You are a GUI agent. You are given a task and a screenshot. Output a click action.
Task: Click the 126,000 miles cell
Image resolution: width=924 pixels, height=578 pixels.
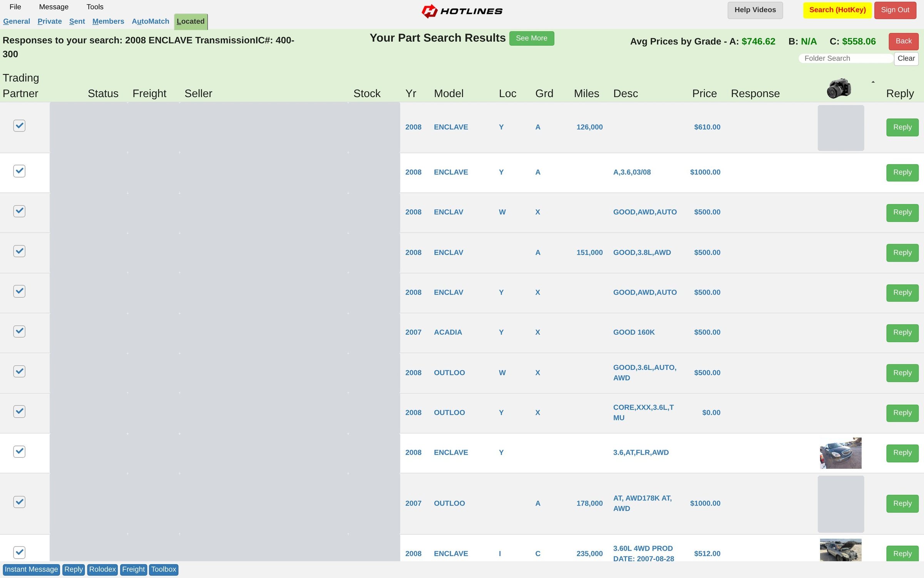tap(589, 127)
